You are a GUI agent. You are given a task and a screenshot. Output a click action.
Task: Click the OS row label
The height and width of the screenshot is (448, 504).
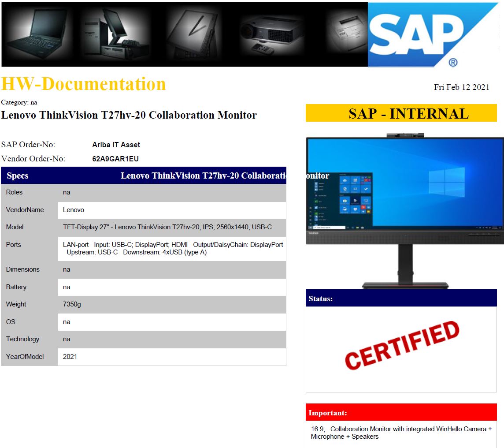pyautogui.click(x=11, y=322)
